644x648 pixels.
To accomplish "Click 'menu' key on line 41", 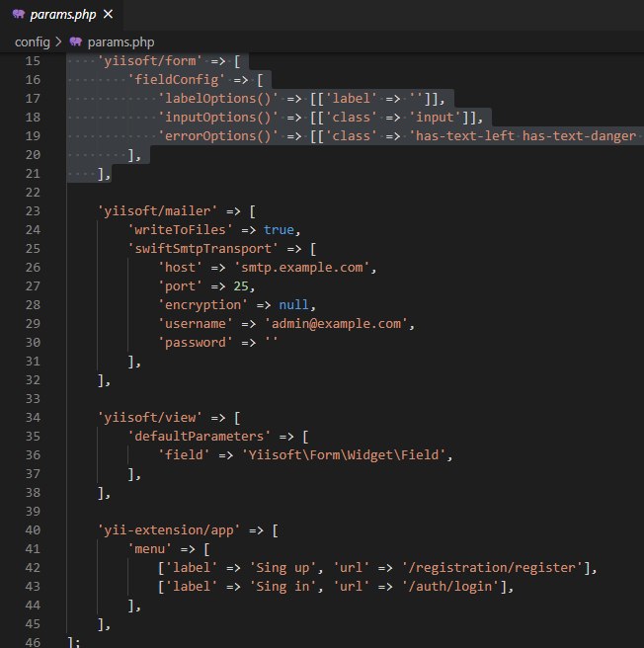I will pos(149,549).
